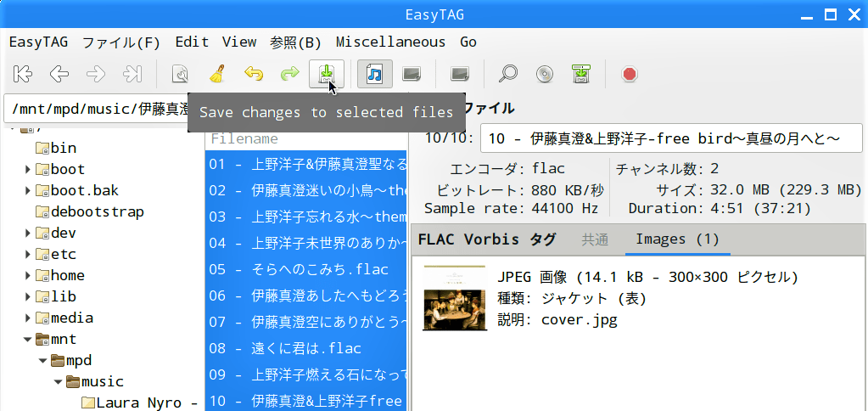Viewport: 868px width, 411px height.
Task: Select the cover.jpg album art thumbnail
Action: (x=455, y=298)
